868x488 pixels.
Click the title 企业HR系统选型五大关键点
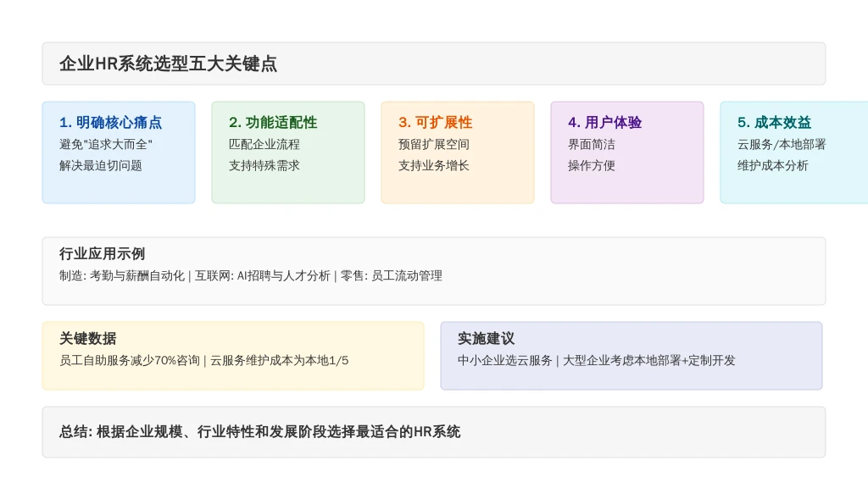169,64
